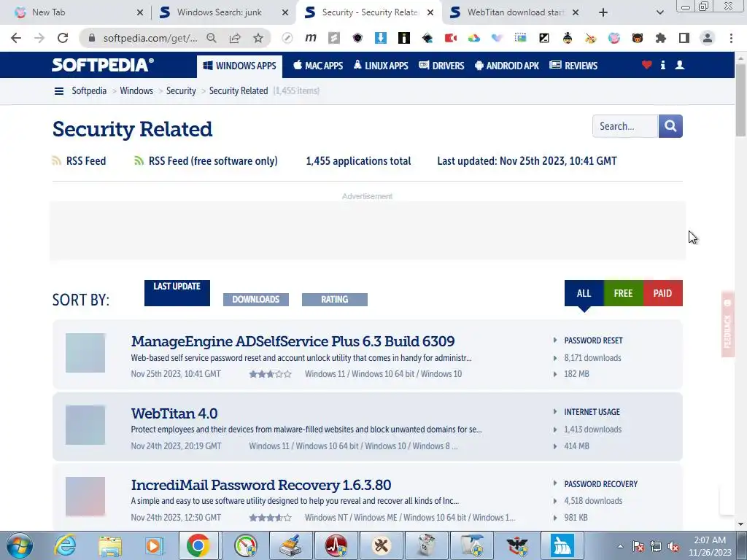This screenshot has height=560, width=747.
Task: Open the Chrome profile avatar
Action: pyautogui.click(x=708, y=38)
